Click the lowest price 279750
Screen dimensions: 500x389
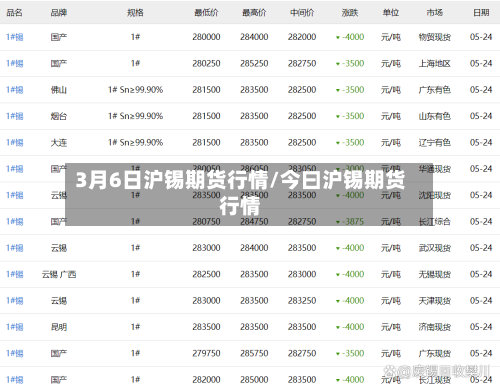[206, 353]
